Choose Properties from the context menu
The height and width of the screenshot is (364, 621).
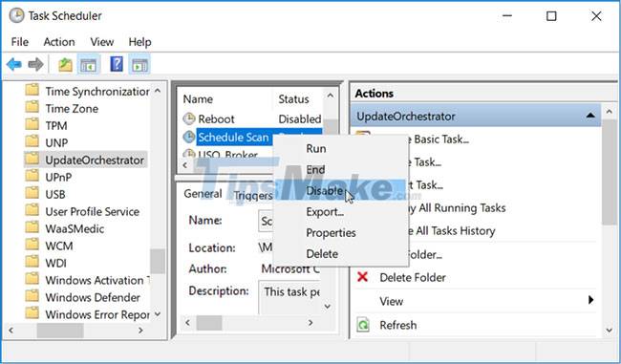pos(341,233)
